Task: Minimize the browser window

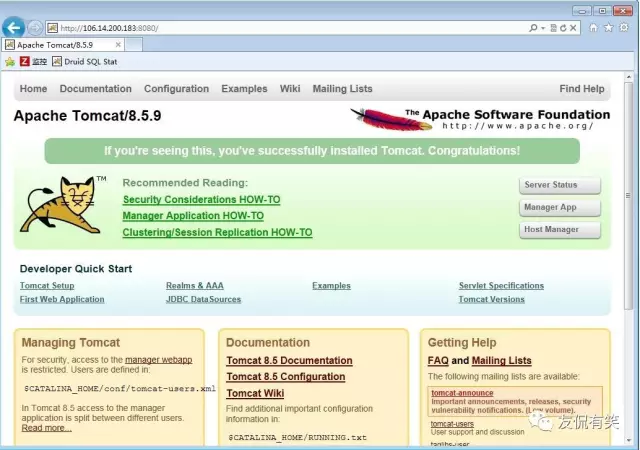Action: (x=581, y=10)
